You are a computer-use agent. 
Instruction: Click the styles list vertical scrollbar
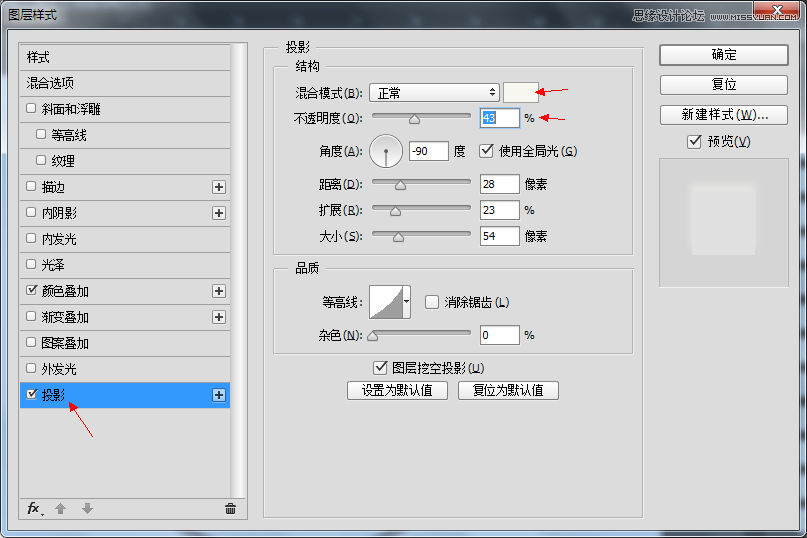[x=237, y=270]
